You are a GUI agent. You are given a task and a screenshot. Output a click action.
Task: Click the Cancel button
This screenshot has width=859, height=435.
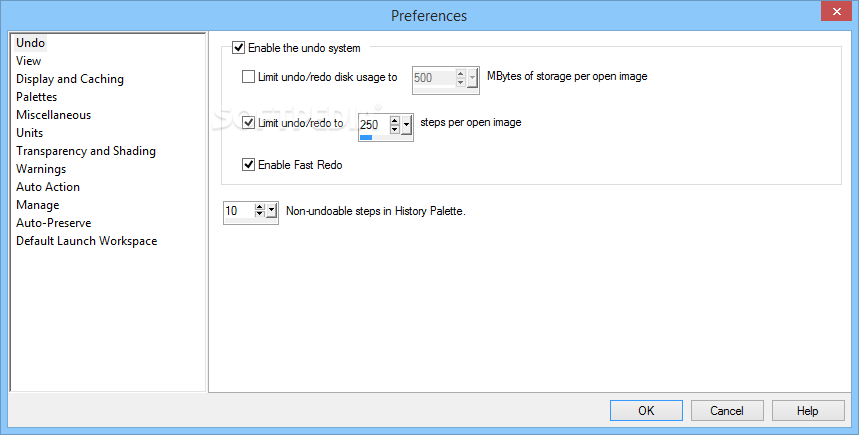(727, 410)
